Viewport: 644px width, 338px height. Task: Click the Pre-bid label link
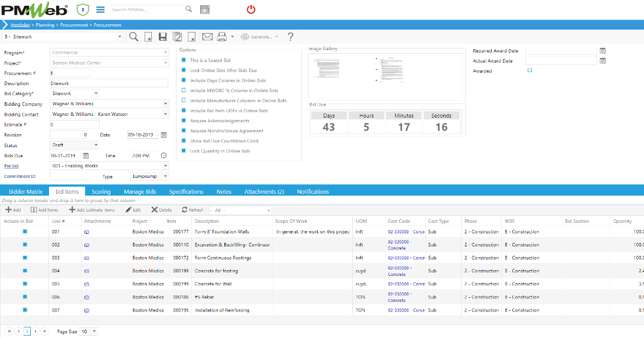tap(11, 165)
